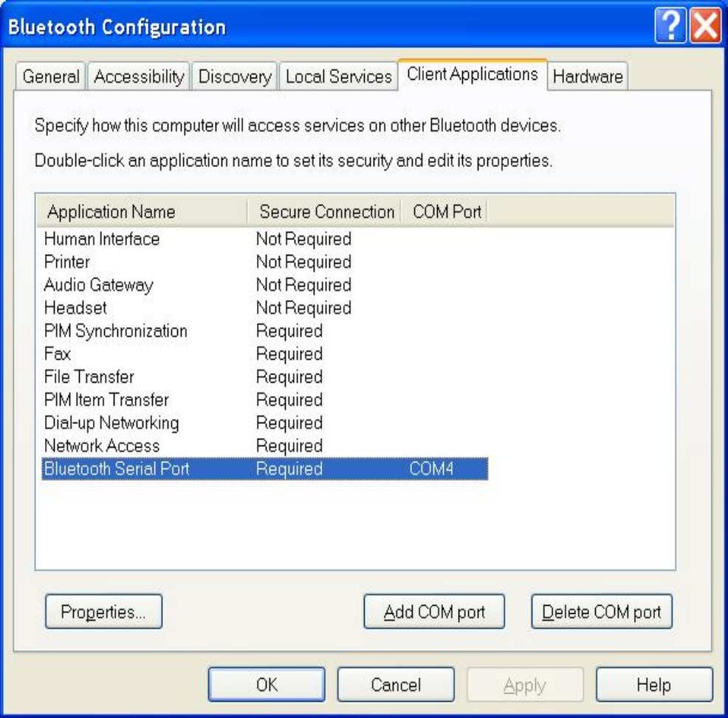Viewport: 728px width, 718px height.
Task: Open the Hardware tab
Action: (x=588, y=76)
